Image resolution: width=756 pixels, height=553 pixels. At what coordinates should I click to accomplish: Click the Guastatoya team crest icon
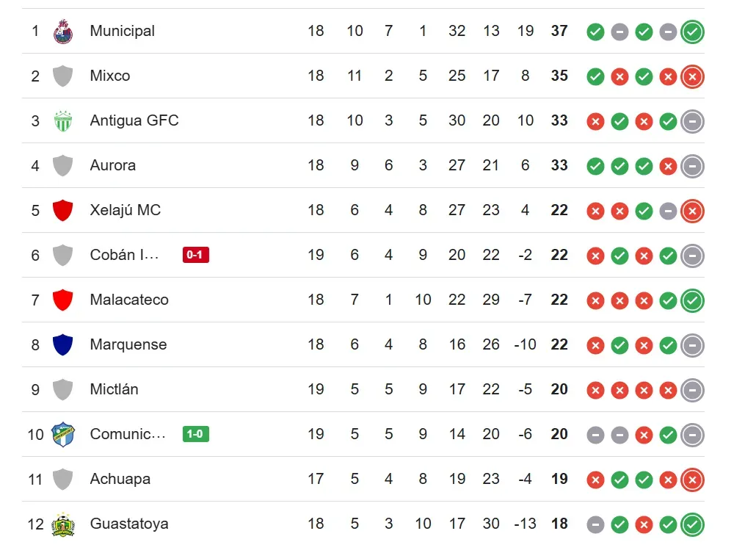63,524
